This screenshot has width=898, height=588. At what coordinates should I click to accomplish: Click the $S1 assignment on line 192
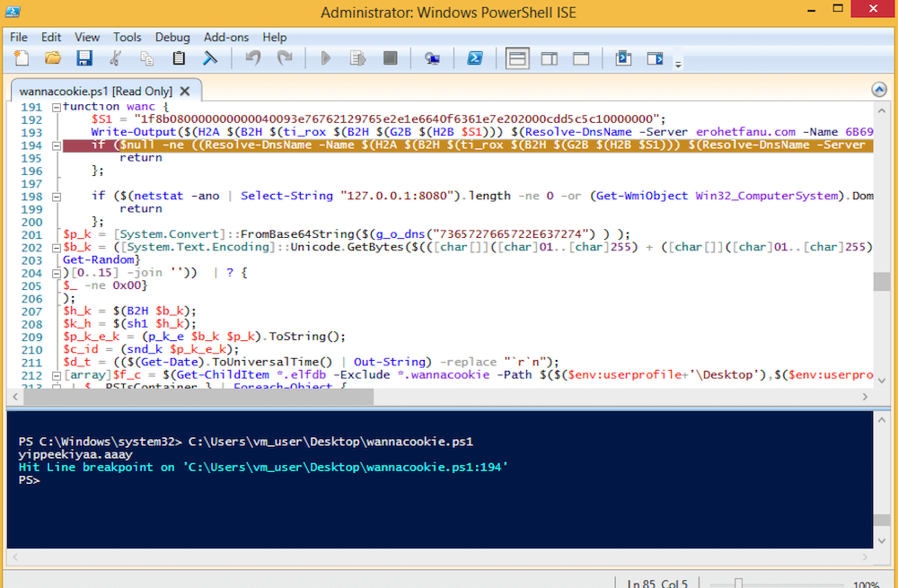pos(379,119)
